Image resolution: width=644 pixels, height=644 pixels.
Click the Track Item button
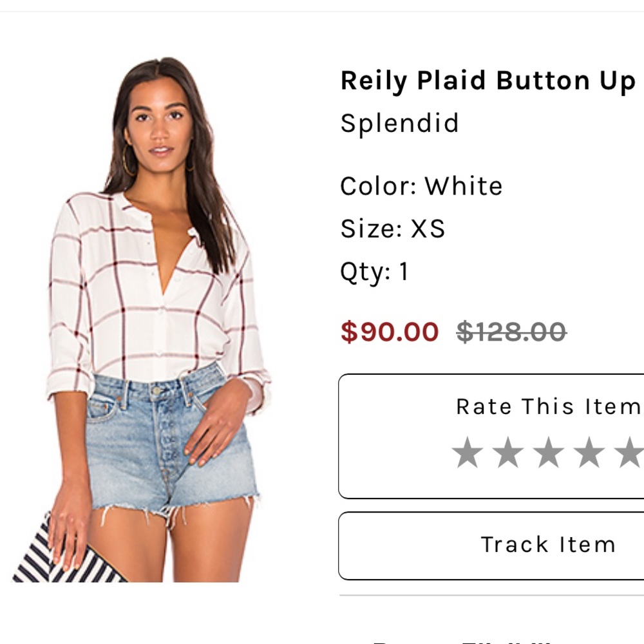coord(547,544)
